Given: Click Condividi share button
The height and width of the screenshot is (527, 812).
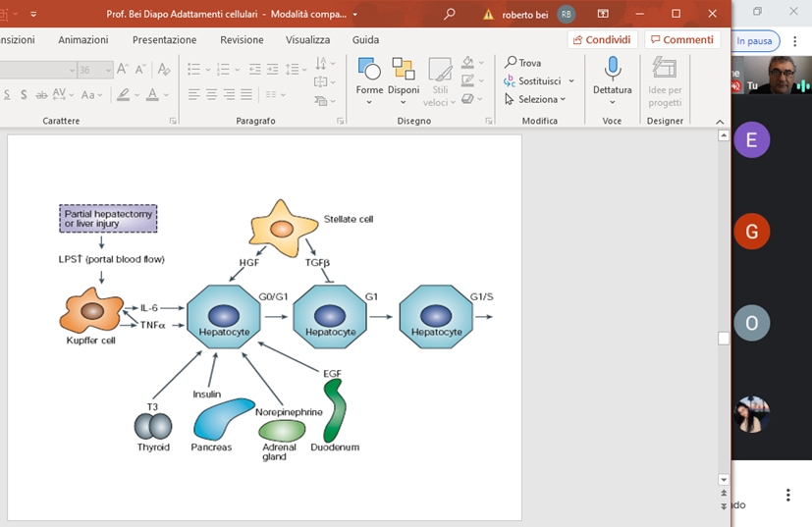Looking at the screenshot, I should [x=602, y=40].
